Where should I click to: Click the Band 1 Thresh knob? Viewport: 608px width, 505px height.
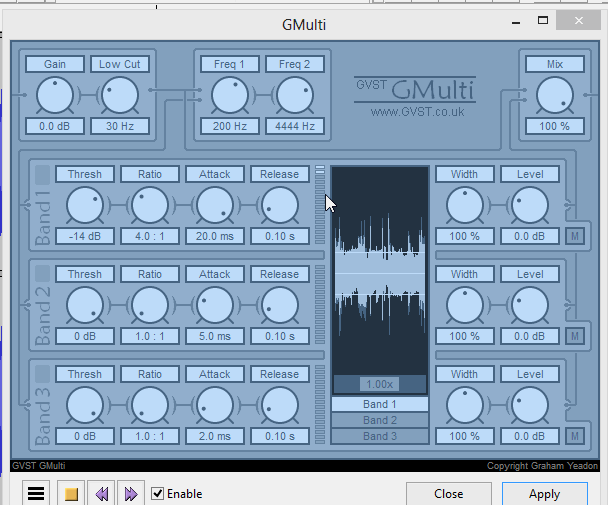tap(85, 205)
